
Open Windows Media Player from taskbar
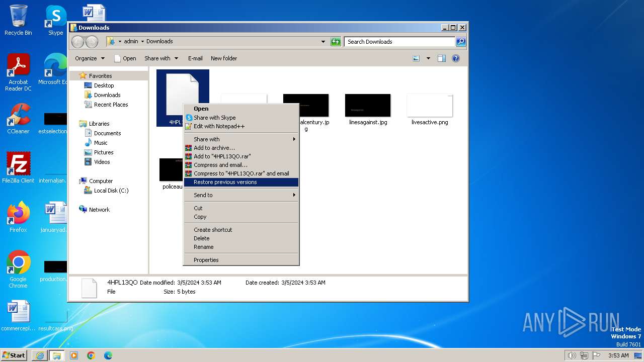[74, 355]
